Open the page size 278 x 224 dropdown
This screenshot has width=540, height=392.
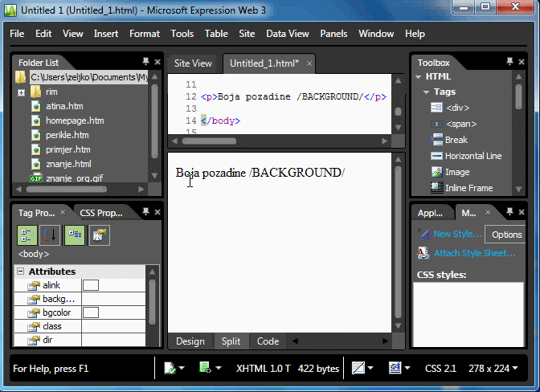point(494,369)
